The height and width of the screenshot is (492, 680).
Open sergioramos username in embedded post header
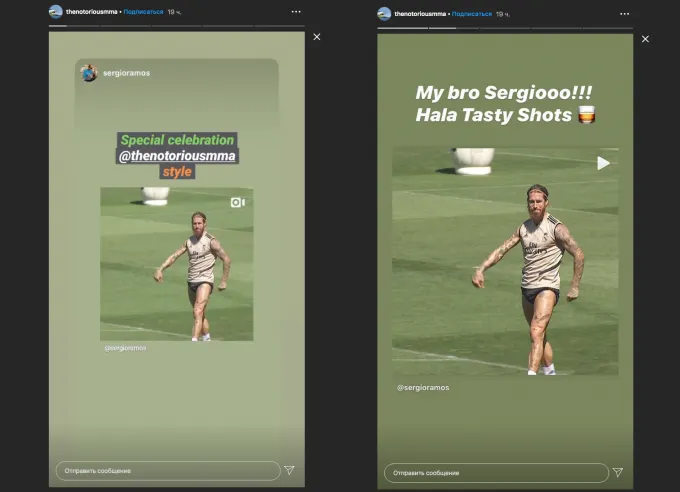coord(125,73)
